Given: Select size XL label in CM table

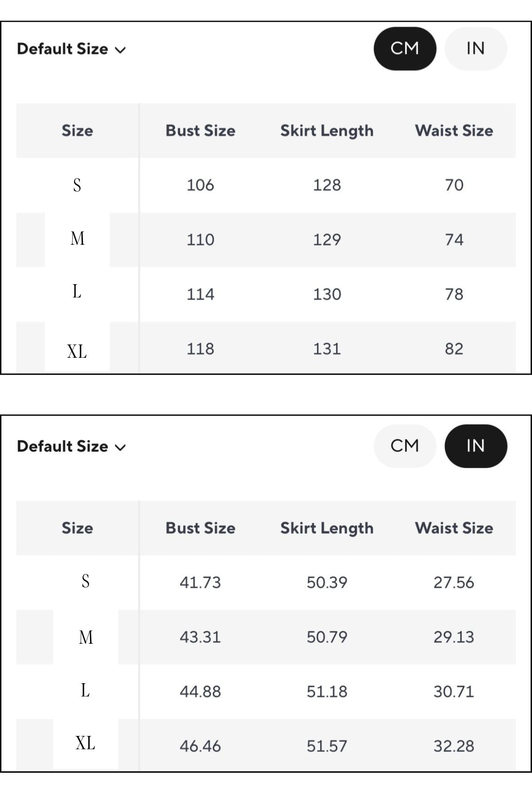Looking at the screenshot, I should [77, 352].
